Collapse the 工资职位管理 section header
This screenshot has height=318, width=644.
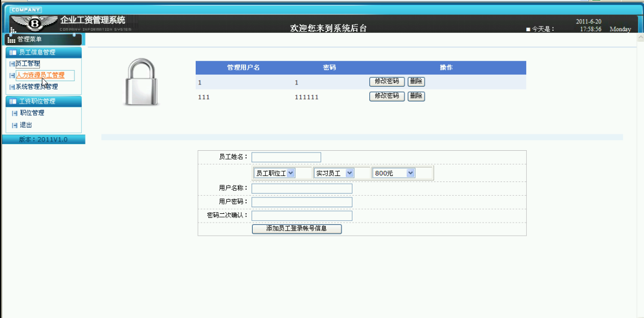pyautogui.click(x=43, y=101)
